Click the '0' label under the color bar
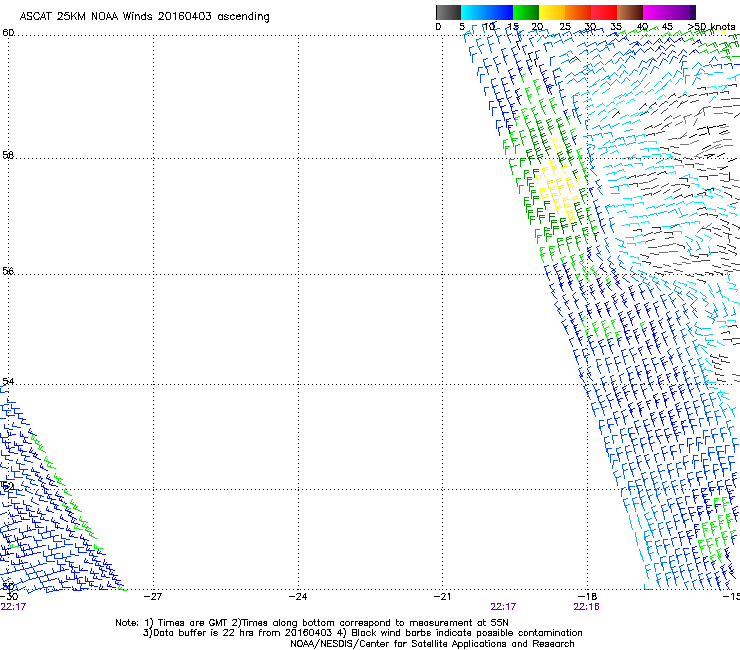Screen dimensions: 740x650 pyautogui.click(x=438, y=27)
